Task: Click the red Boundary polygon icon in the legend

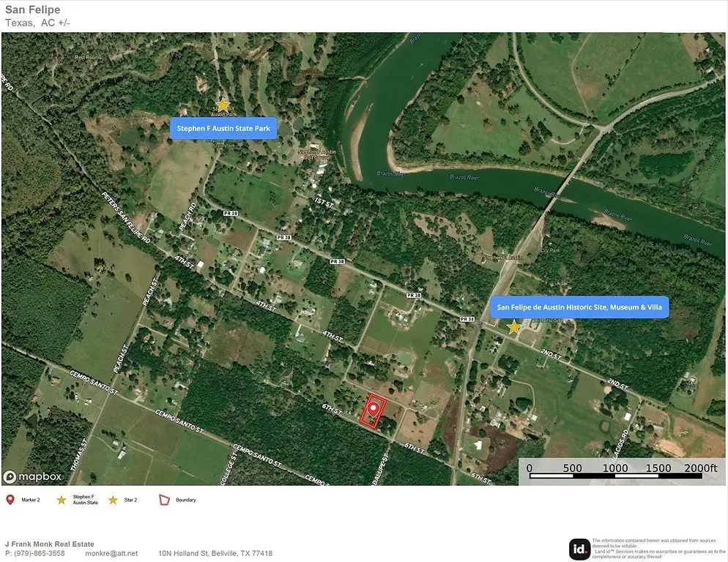Action: coord(165,500)
